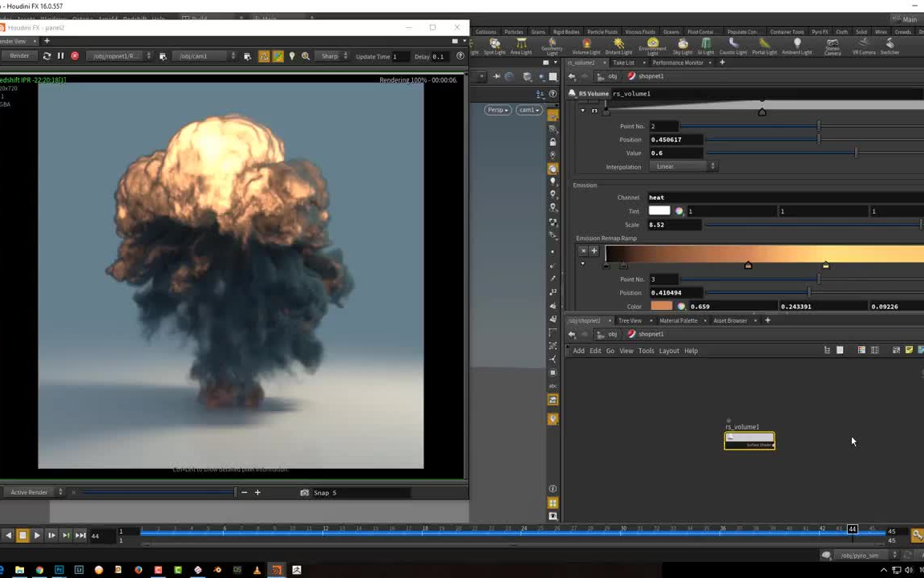The width and height of the screenshot is (924, 578).
Task: Create a Distant Light from the shelf
Action: [x=618, y=47]
